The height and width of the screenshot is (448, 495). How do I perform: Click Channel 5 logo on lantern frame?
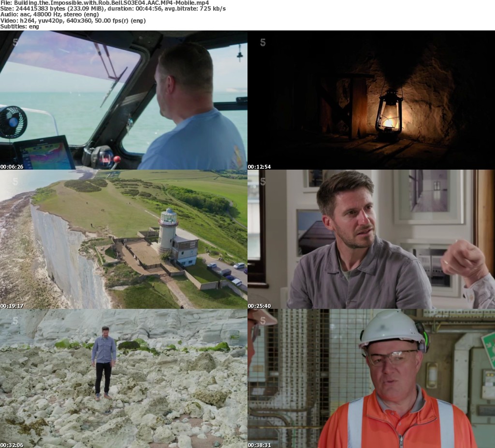click(263, 43)
